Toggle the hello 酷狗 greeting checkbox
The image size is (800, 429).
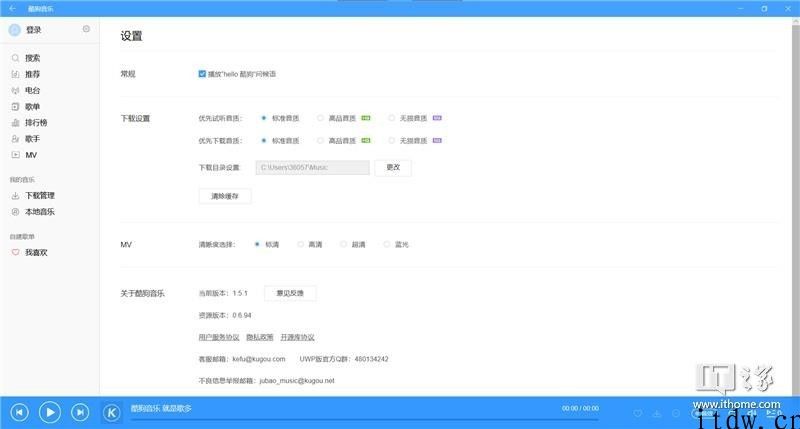202,74
